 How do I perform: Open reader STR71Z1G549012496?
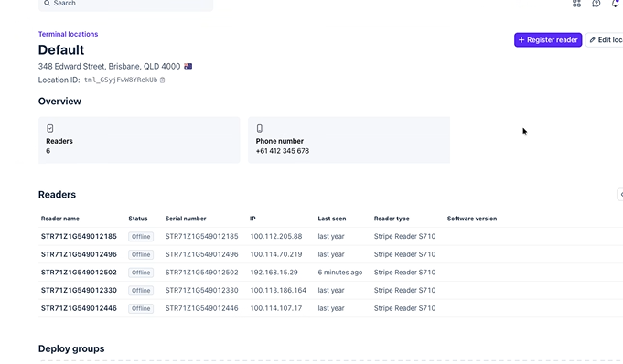(79, 254)
